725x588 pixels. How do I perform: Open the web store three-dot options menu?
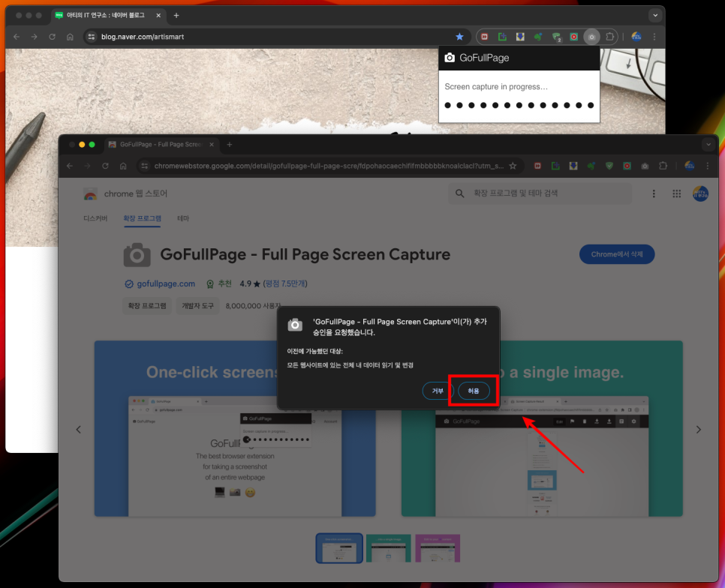coord(654,193)
